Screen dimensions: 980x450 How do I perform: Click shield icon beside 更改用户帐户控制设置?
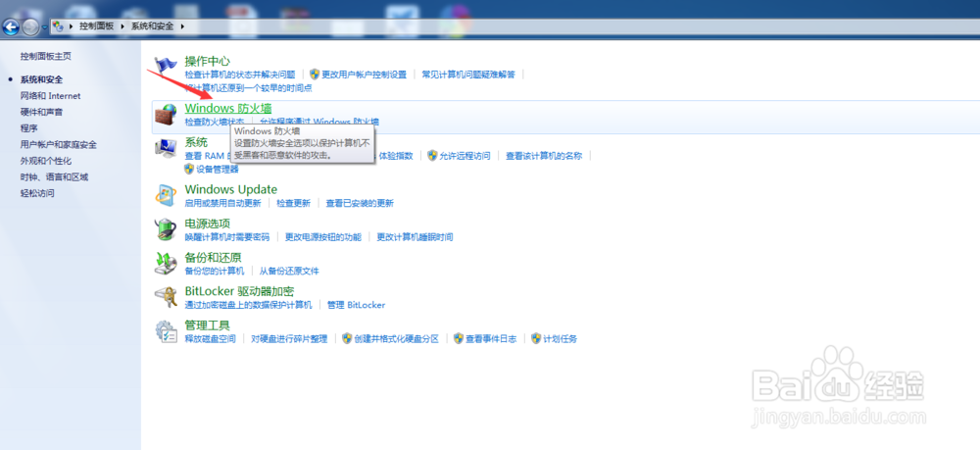pyautogui.click(x=315, y=75)
